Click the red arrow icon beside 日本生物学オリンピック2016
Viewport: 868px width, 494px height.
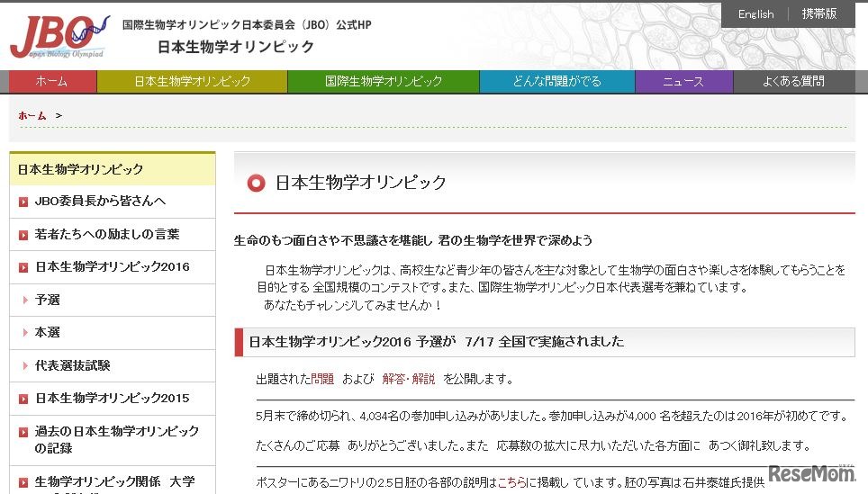(x=23, y=268)
